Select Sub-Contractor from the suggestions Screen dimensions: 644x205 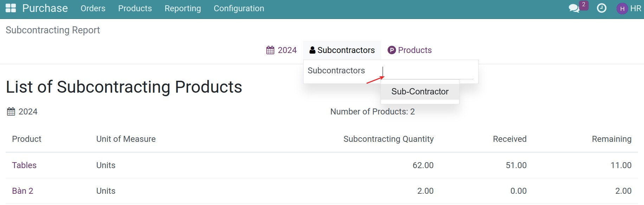click(419, 91)
